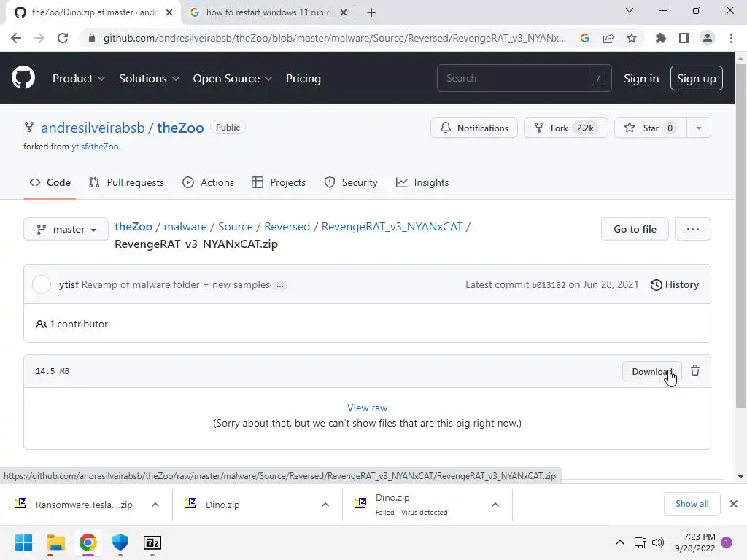Open 7-Zip from the taskbar
Image resolution: width=747 pixels, height=560 pixels.
152,542
